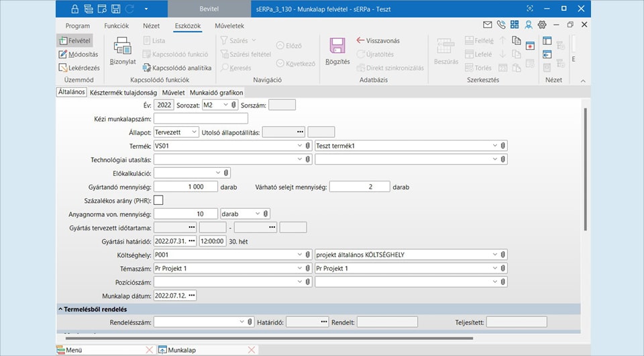Open Kapcsolódó analitika function
This screenshot has width=644, height=356.
(177, 68)
